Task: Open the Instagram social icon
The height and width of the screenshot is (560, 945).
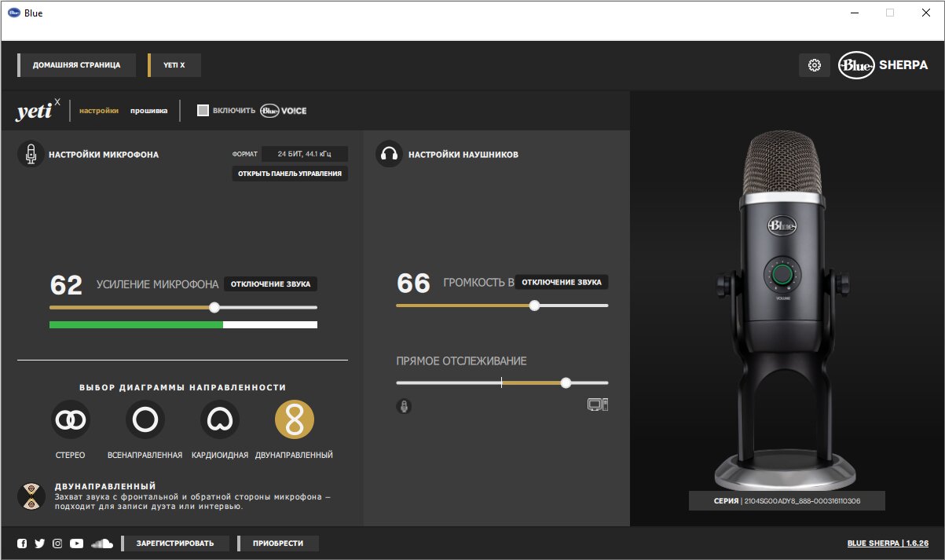Action: click(57, 544)
